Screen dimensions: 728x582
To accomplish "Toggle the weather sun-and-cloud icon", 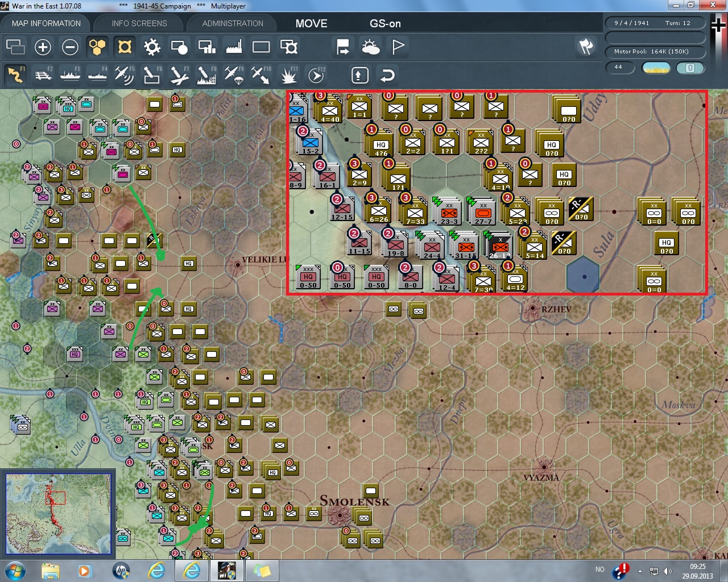I will (371, 47).
